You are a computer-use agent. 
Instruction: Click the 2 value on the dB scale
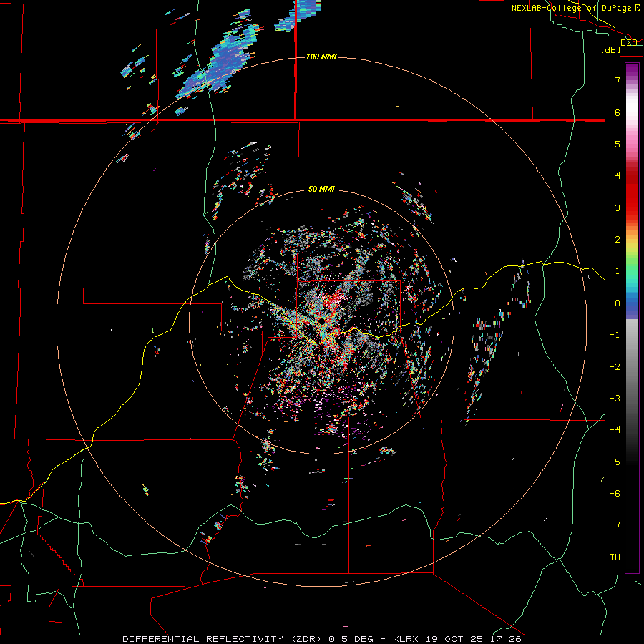[618, 240]
